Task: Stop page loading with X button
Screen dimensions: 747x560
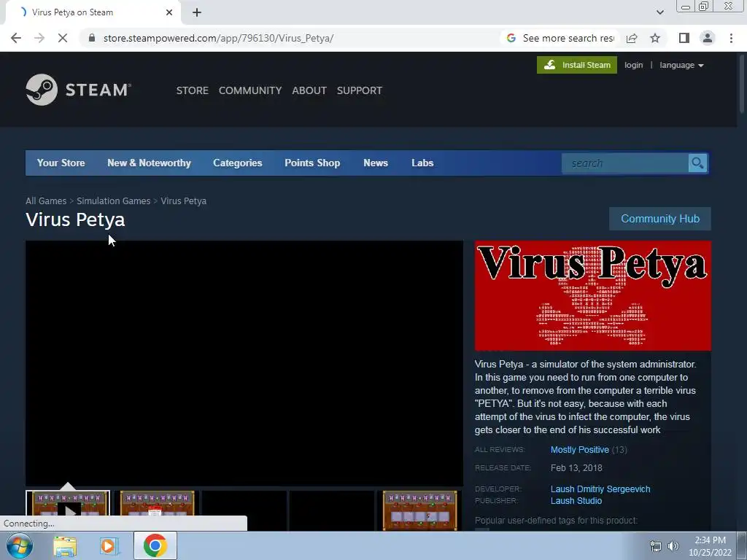Action: tap(63, 38)
